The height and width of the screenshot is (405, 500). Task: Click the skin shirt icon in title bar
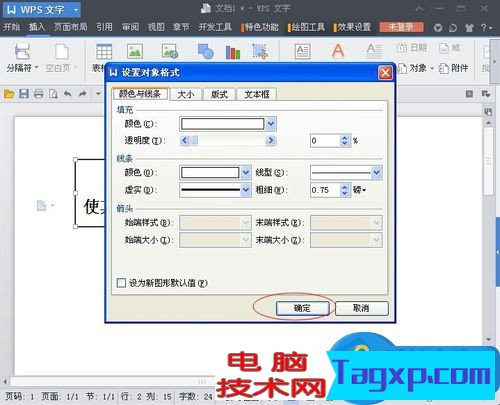(469, 28)
